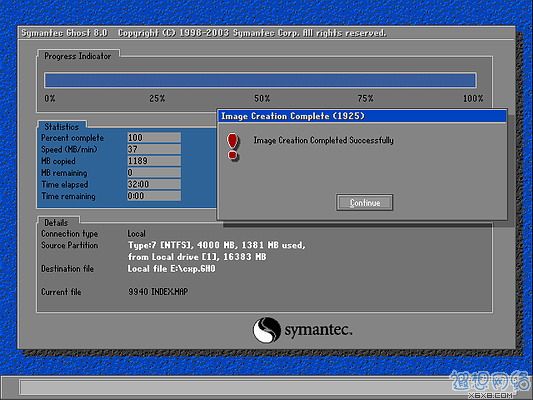This screenshot has height=400, width=533.
Task: Click the Details panel label
Action: point(56,223)
